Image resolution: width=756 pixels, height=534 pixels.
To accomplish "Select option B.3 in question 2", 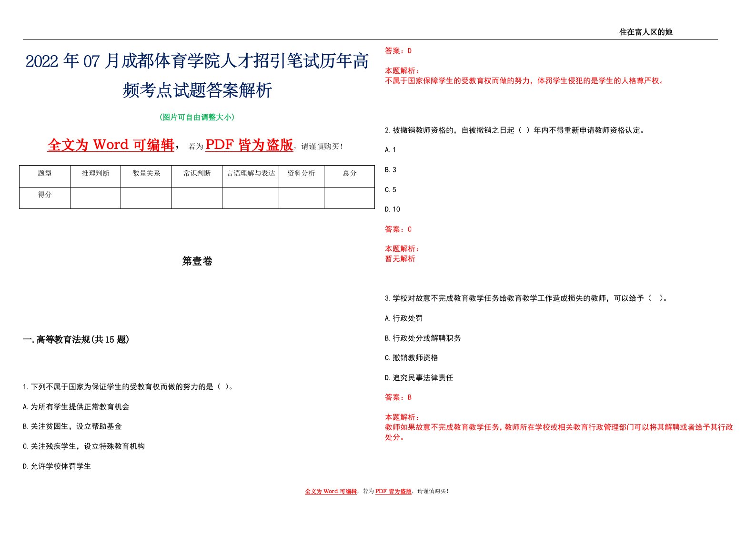I will (391, 170).
